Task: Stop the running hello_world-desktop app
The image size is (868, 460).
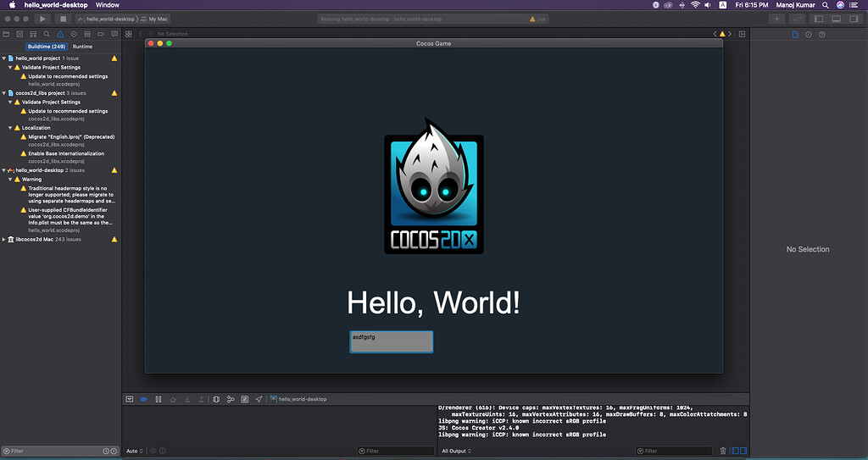Action: pos(63,19)
